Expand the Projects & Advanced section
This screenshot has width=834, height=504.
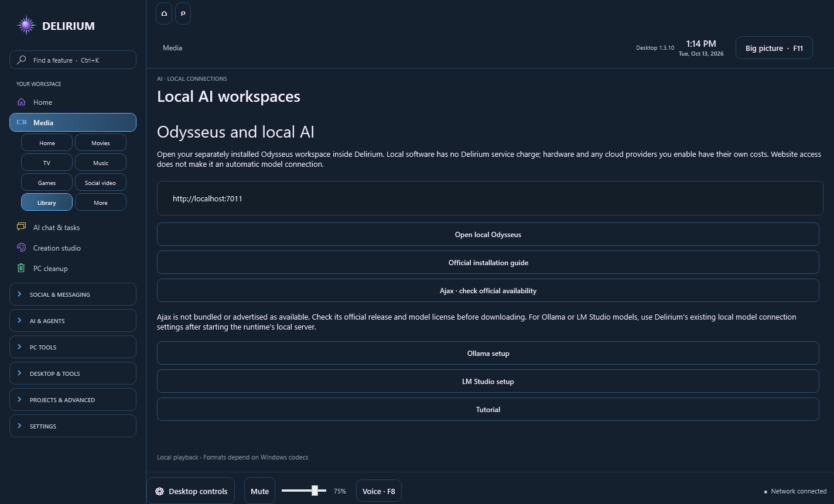coord(73,400)
